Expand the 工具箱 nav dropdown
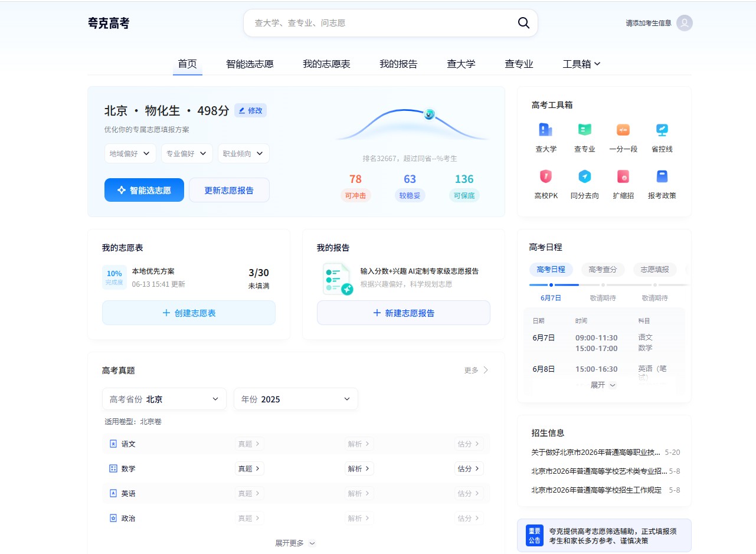 581,64
